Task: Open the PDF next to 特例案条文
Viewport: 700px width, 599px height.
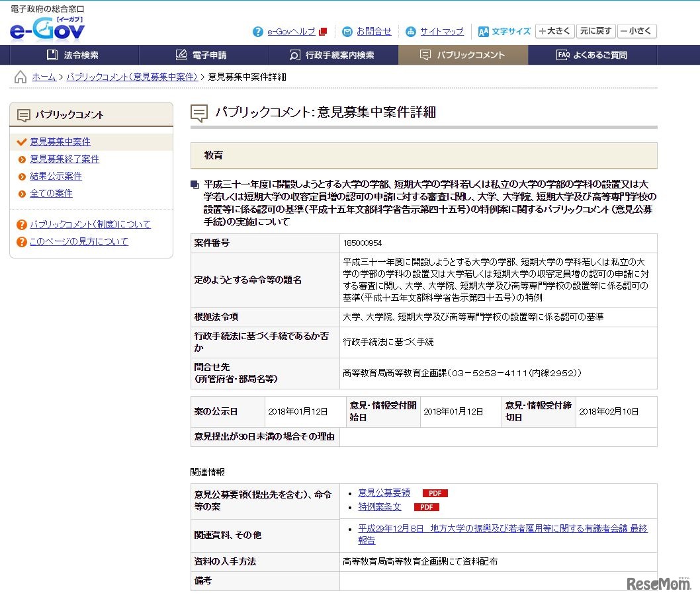Action: 427,507
